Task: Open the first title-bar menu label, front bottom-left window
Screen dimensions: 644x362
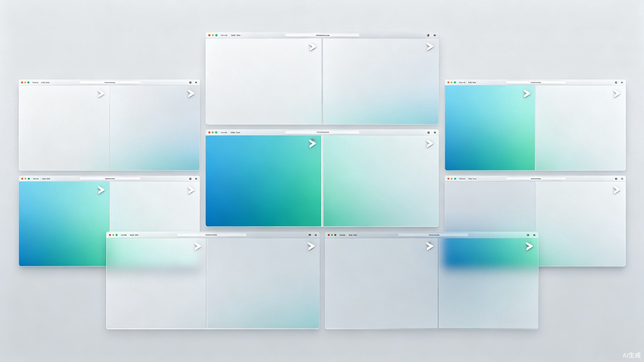Action: coord(124,235)
